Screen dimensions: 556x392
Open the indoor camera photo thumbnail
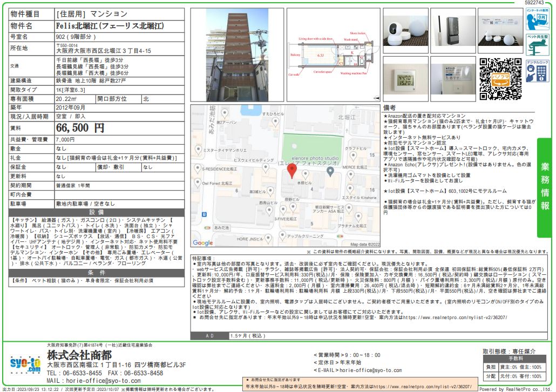[405, 31]
